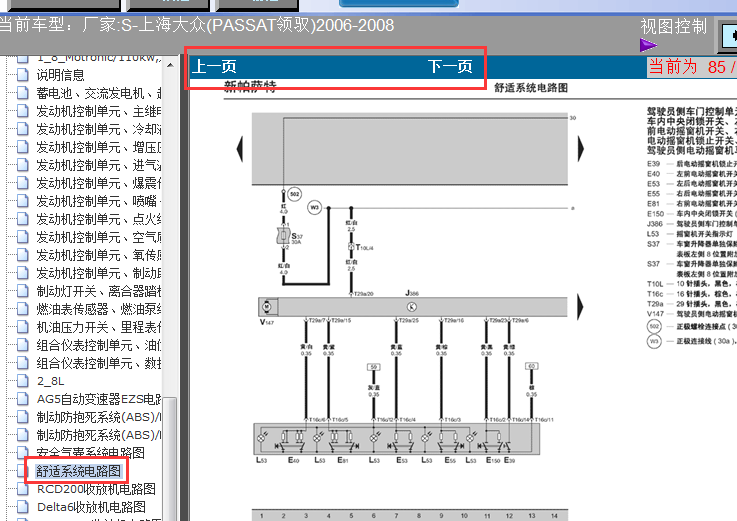The image size is (737, 521).
Task: Go to next page 下一页
Action: pos(450,66)
